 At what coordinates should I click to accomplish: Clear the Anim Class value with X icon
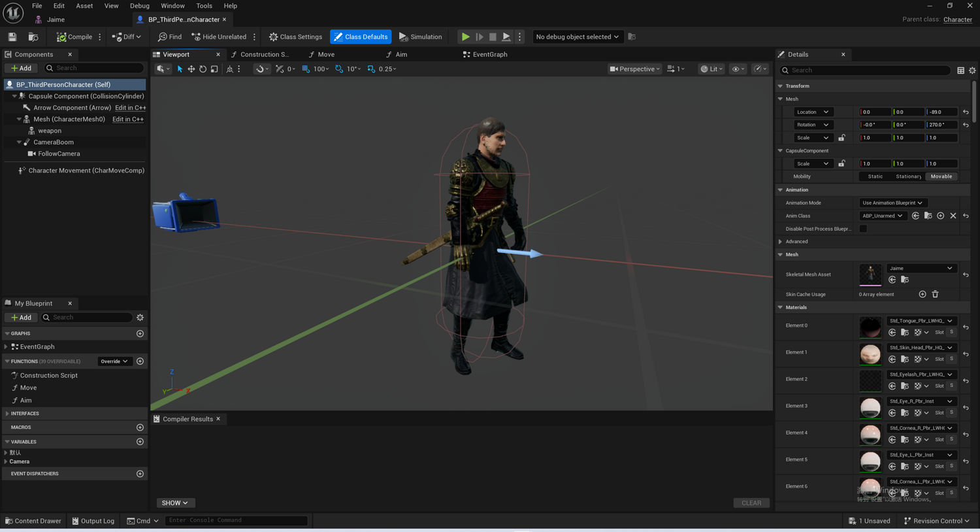click(x=953, y=216)
